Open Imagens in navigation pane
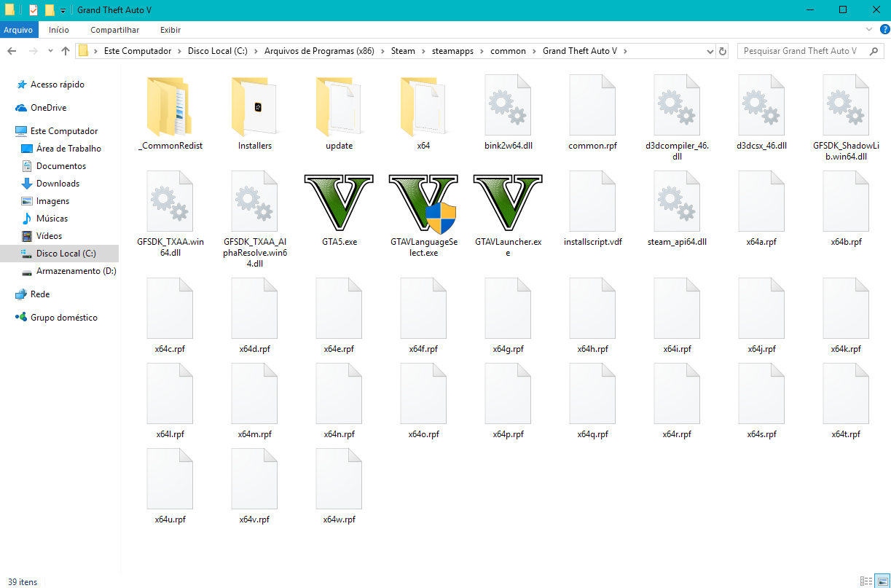891x588 pixels. (x=53, y=201)
